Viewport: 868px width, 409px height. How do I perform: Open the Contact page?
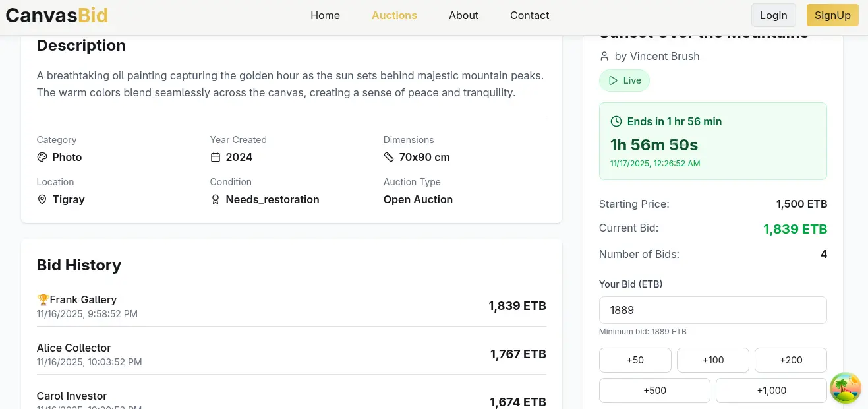coord(529,15)
